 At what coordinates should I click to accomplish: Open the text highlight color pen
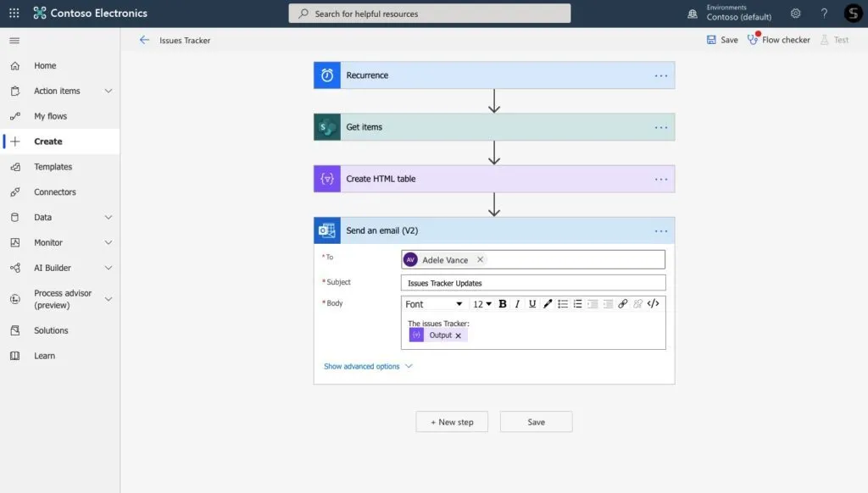[548, 304]
